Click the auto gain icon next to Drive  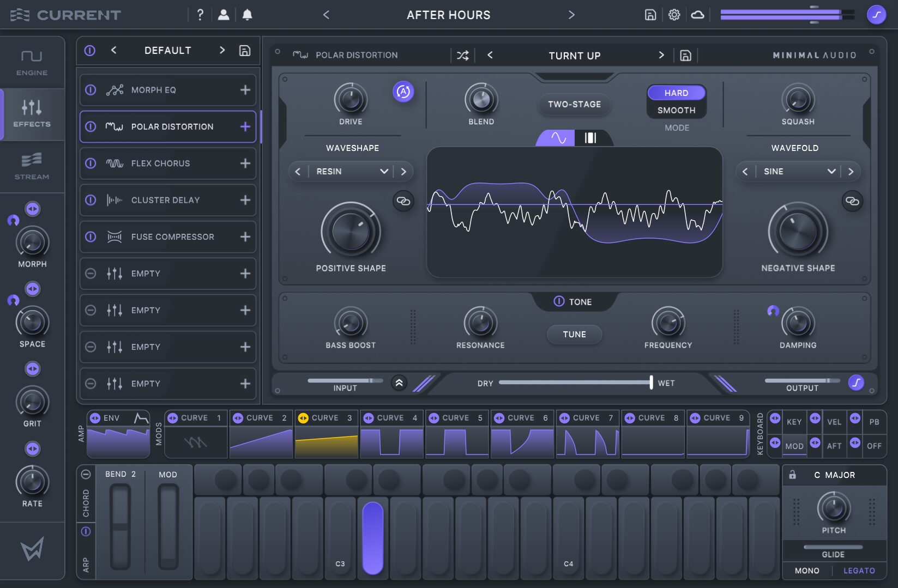[x=403, y=92]
